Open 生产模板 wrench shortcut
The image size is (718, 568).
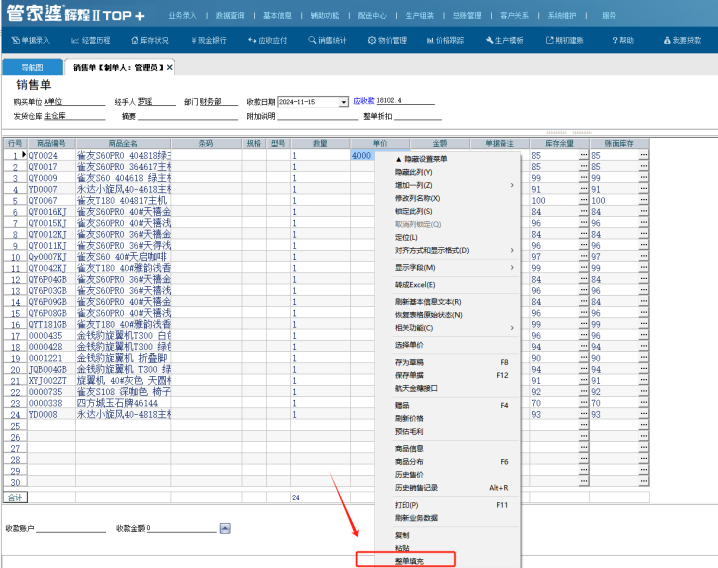pos(505,40)
